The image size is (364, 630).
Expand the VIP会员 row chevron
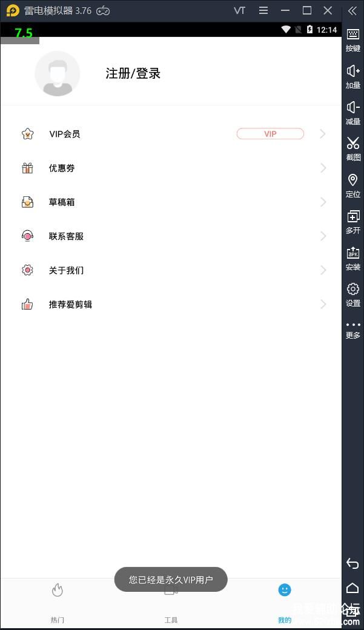pyautogui.click(x=323, y=134)
